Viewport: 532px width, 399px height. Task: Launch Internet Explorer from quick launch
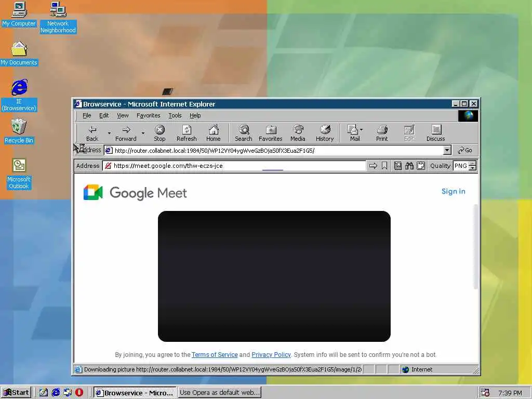pyautogui.click(x=56, y=392)
